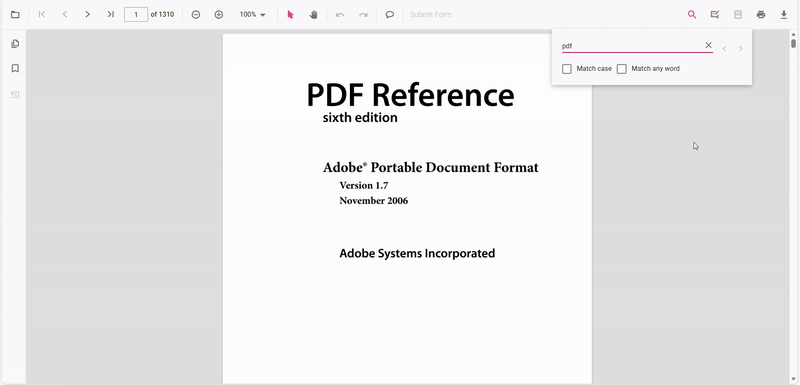800x385 pixels.
Task: Go to the first page
Action: click(x=42, y=14)
